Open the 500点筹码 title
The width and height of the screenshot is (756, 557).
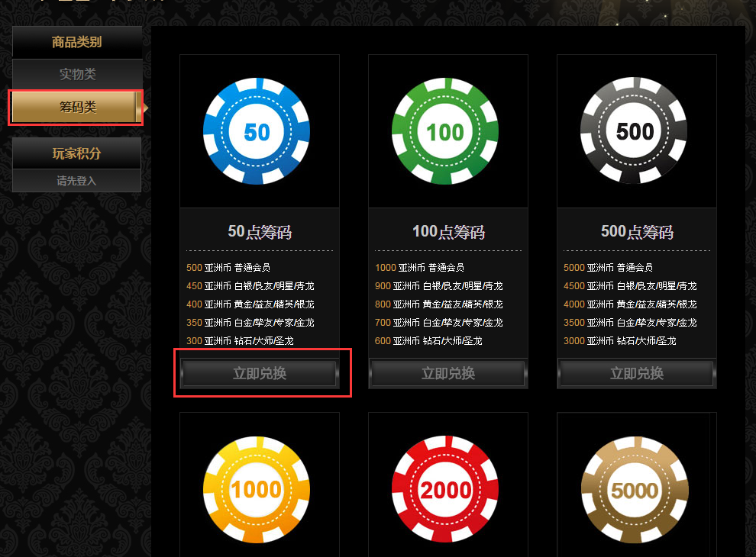click(637, 232)
